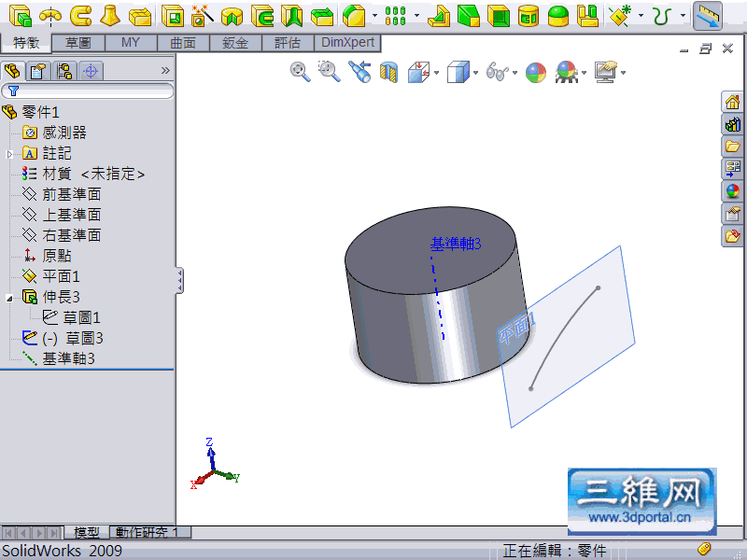This screenshot has width=747, height=560.
Task: Switch to the MY tab
Action: (x=131, y=43)
